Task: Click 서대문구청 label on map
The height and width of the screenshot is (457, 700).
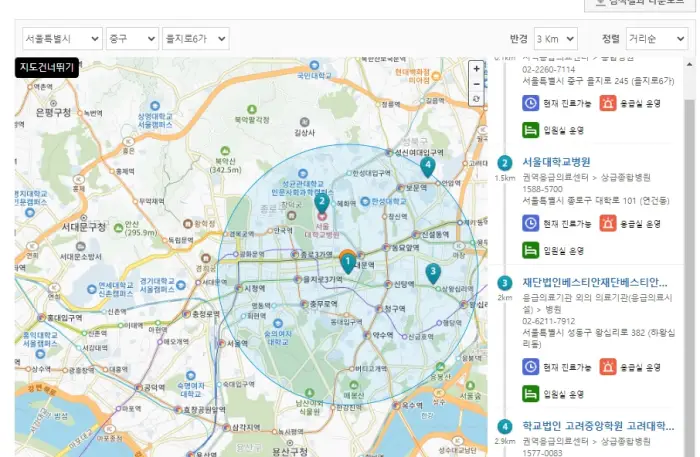Action: [x=84, y=227]
